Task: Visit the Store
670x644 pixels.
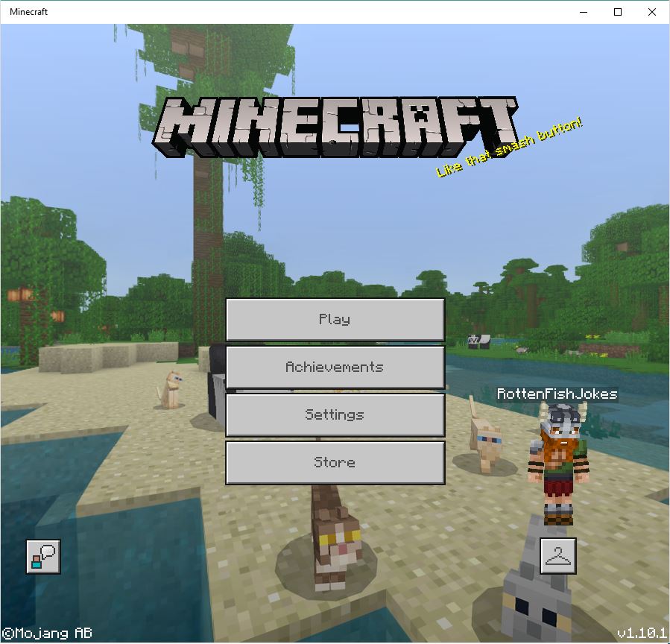Action: (x=335, y=463)
